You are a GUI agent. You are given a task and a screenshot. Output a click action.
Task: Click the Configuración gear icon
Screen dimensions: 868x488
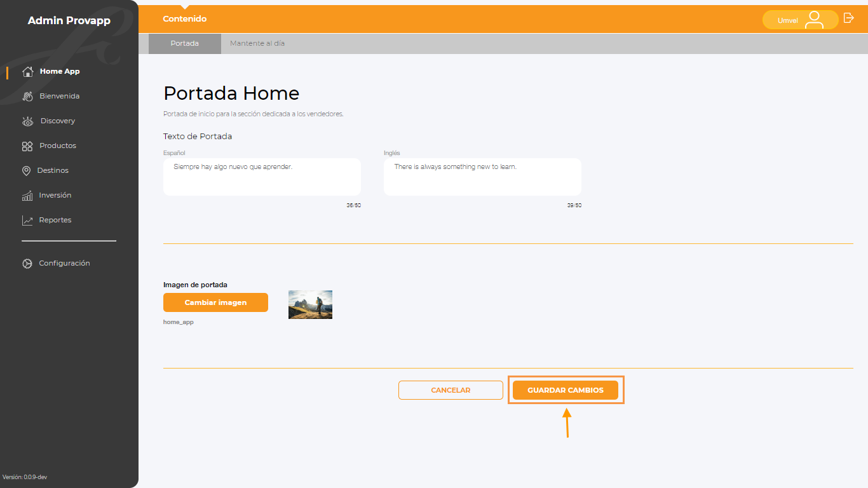pos(27,263)
